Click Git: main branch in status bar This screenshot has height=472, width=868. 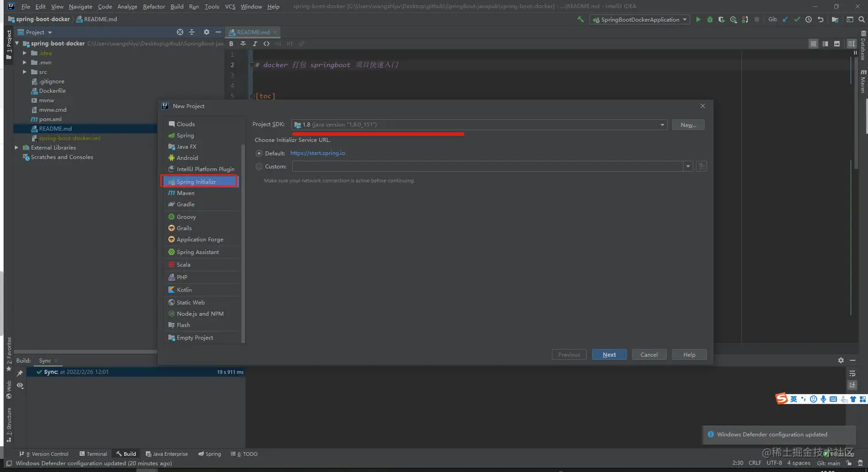(x=828, y=463)
